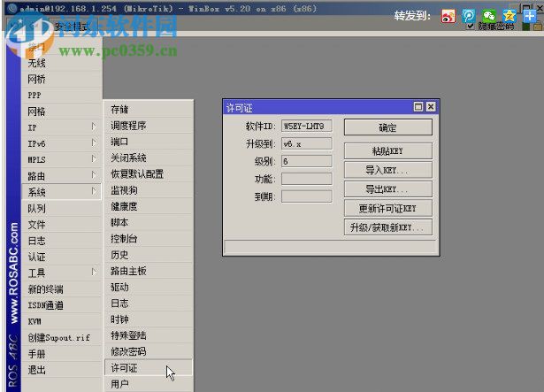The width and height of the screenshot is (544, 392).
Task: Open the ISDN通道 menu item
Action: click(x=61, y=305)
